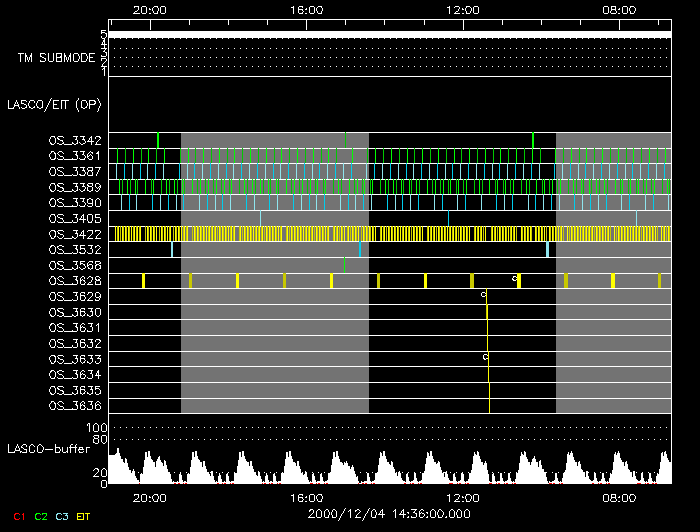This screenshot has width=700, height=532.
Task: Click the OS_3628 row label
Action: point(74,281)
